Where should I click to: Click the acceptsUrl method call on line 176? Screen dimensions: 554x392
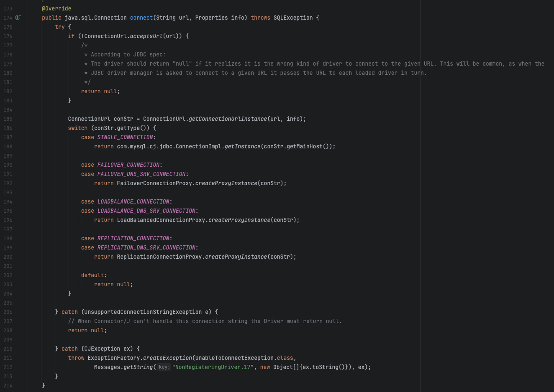[x=146, y=36]
